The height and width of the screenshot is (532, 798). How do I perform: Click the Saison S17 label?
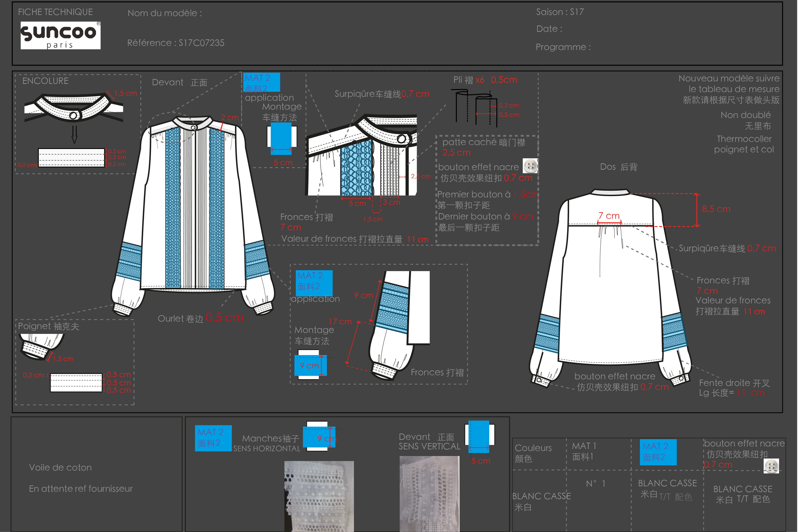(559, 12)
